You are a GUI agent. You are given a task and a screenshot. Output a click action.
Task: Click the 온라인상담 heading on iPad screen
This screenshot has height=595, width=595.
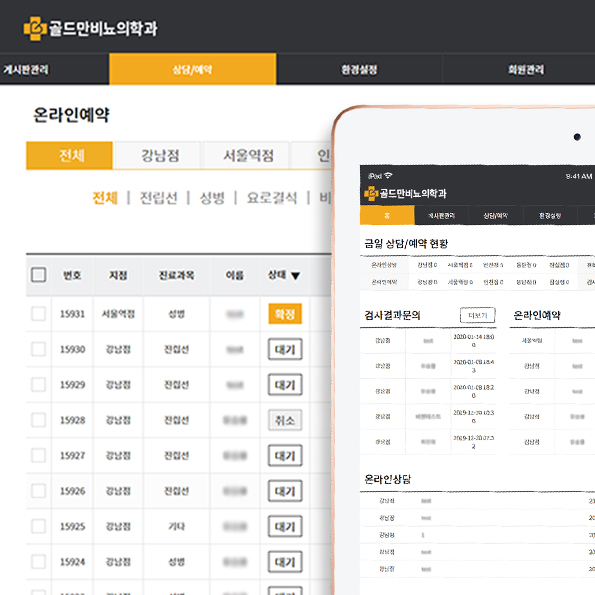point(387,479)
